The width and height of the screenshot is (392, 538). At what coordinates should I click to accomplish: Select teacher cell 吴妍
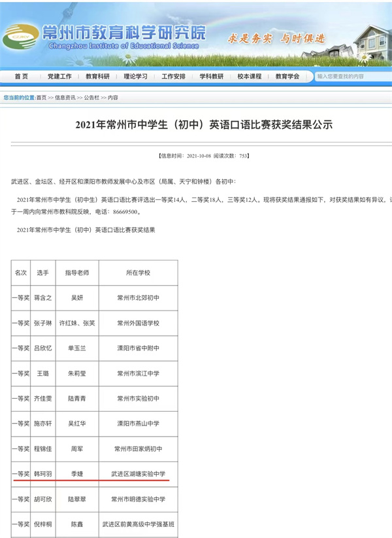[x=77, y=298]
